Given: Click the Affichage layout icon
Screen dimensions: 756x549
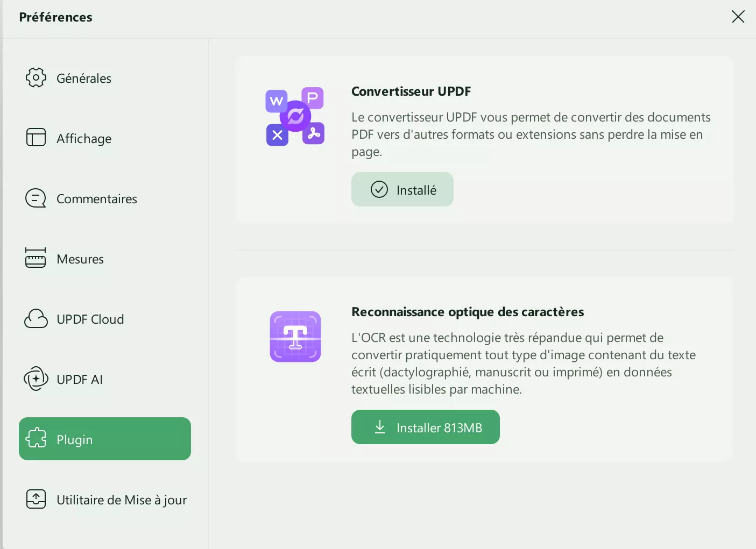Looking at the screenshot, I should coord(36,138).
